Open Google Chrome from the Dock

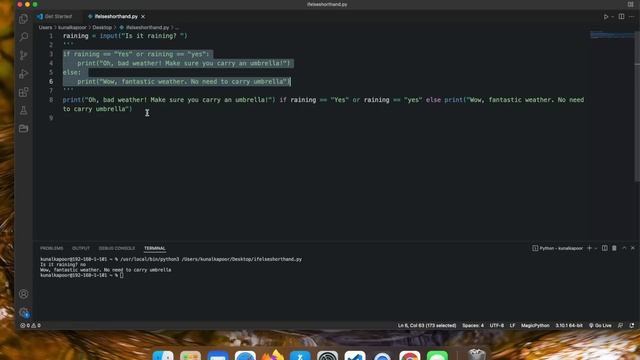410,356
